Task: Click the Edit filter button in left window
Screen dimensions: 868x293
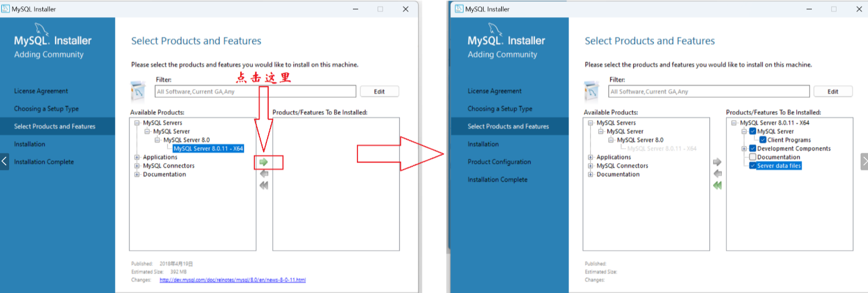Action: tap(379, 92)
